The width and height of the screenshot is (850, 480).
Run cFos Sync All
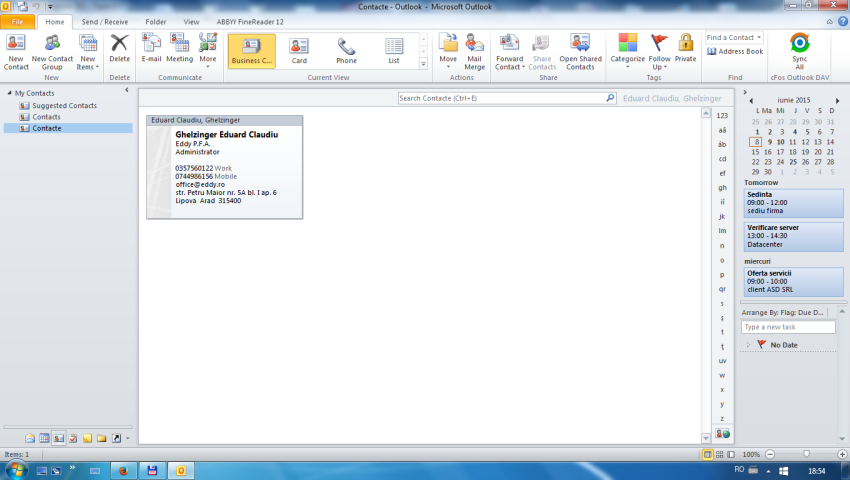[800, 52]
